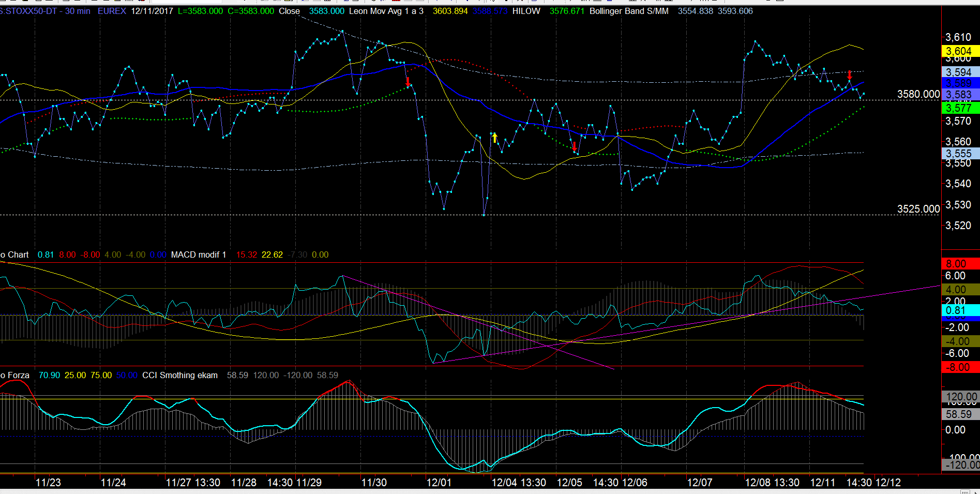The height and width of the screenshot is (494, 980).
Task: Click the 12/11/2017 date in header
Action: point(152,11)
